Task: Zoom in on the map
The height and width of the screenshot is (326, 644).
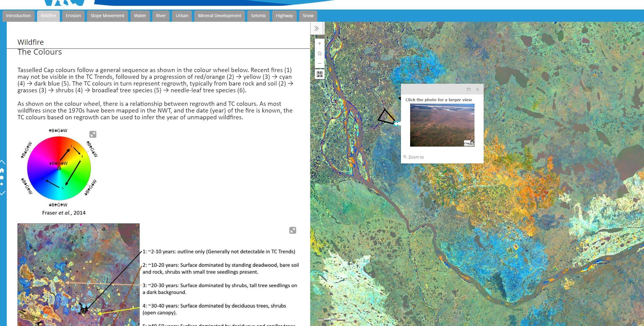Action: point(319,44)
